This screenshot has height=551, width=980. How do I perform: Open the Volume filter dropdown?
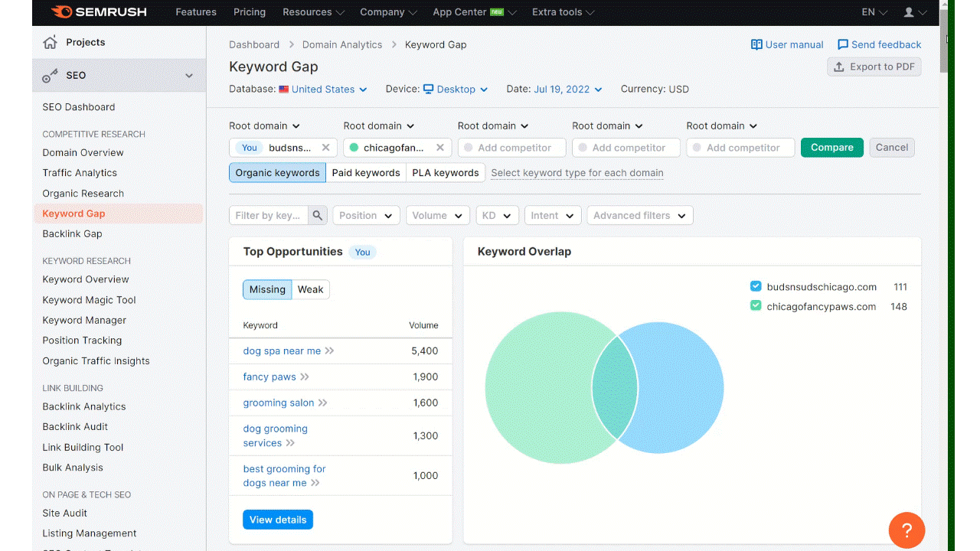click(438, 215)
